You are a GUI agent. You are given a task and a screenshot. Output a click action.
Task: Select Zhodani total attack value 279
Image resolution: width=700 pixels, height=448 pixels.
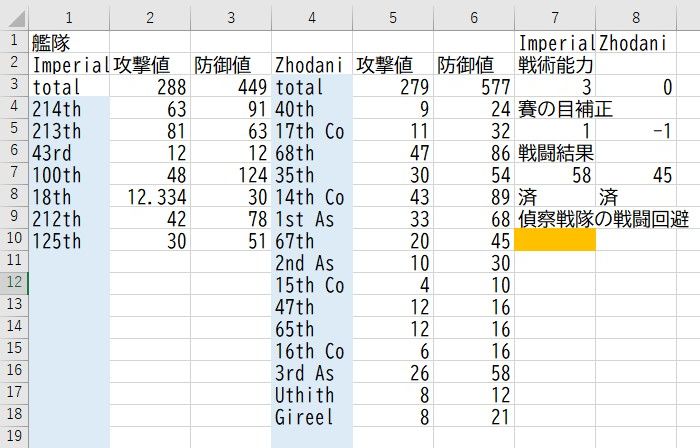(x=393, y=86)
